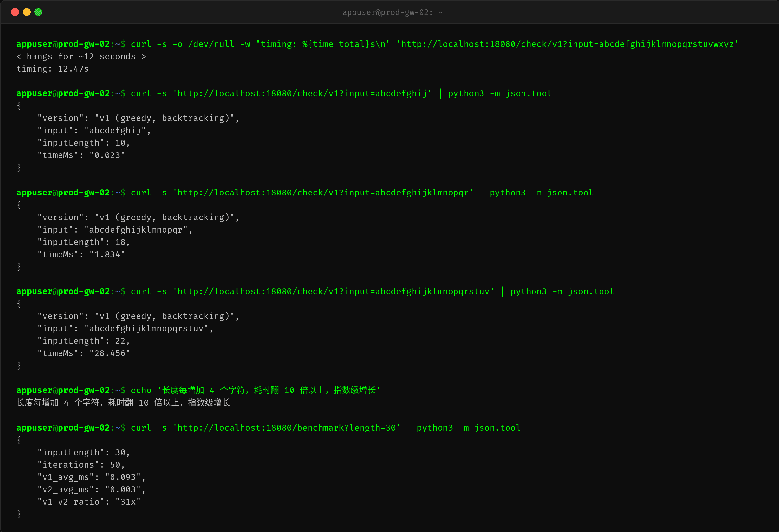Image resolution: width=779 pixels, height=532 pixels.
Task: Click the '"v1_v2_ratio": "31x"' line
Action: [x=89, y=502]
